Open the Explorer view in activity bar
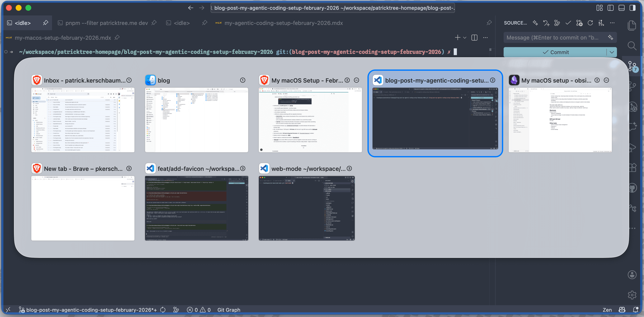This screenshot has width=644, height=317. (x=632, y=25)
